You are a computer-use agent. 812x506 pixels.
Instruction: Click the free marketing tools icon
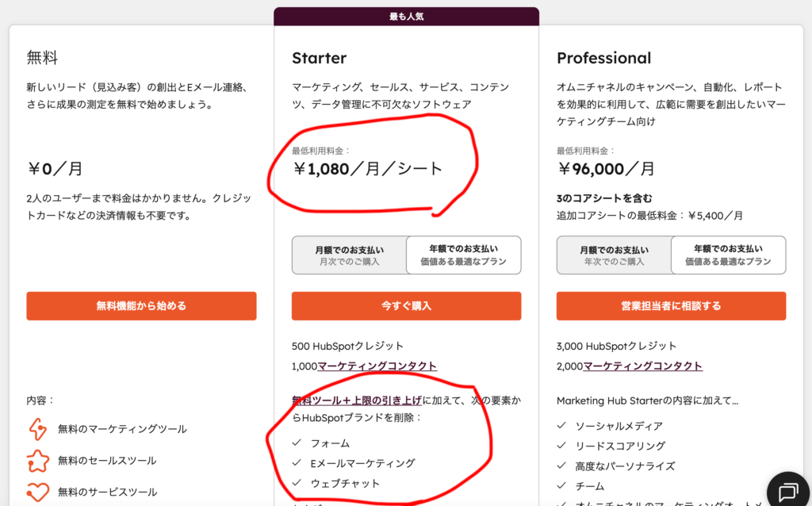click(38, 429)
